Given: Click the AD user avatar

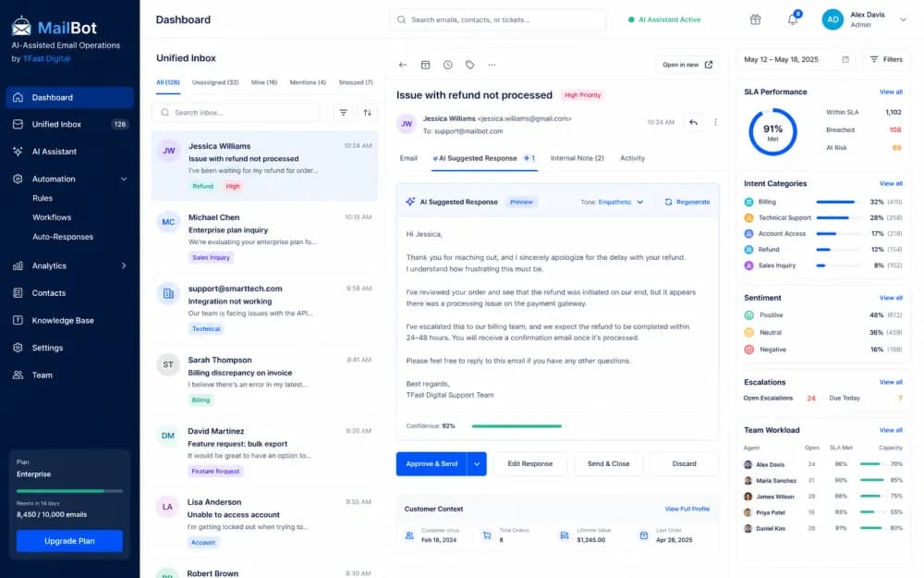Looking at the screenshot, I should point(833,19).
